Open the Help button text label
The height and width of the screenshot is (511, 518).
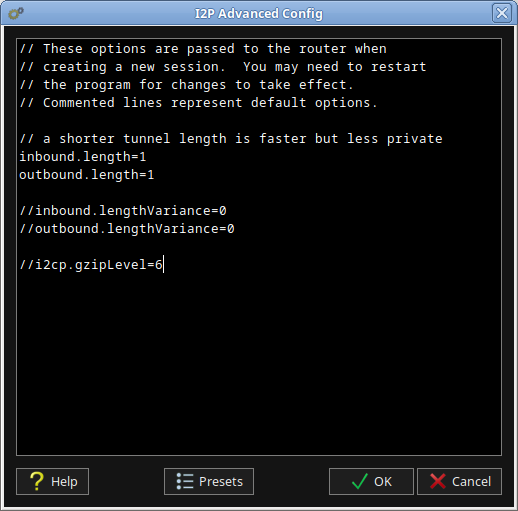coord(64,482)
